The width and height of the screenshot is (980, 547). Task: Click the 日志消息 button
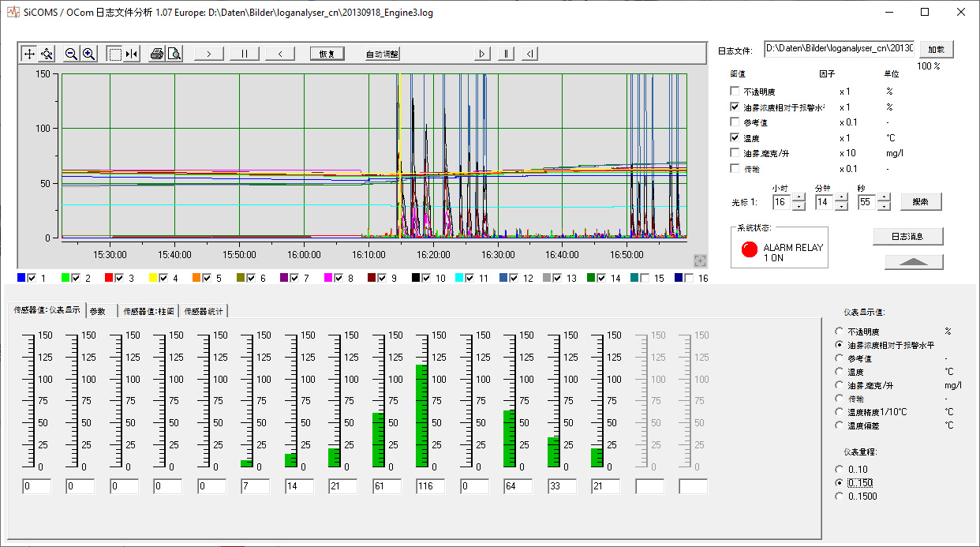pos(907,236)
